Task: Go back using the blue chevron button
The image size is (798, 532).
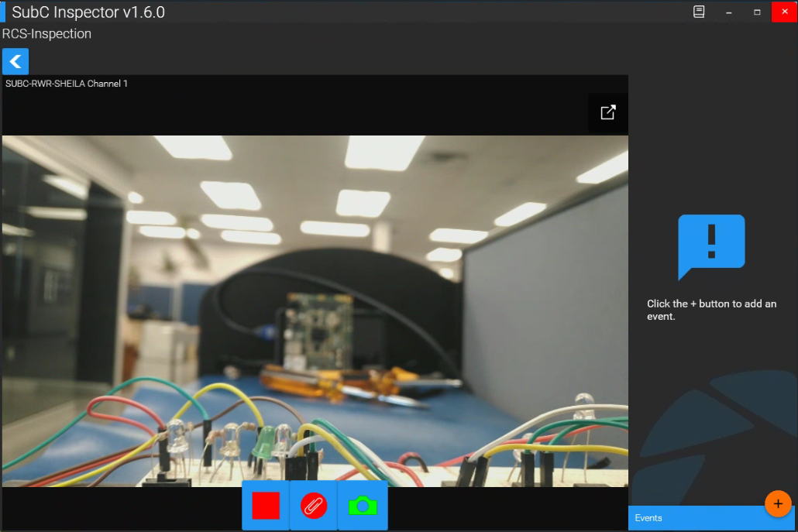Action: click(15, 61)
